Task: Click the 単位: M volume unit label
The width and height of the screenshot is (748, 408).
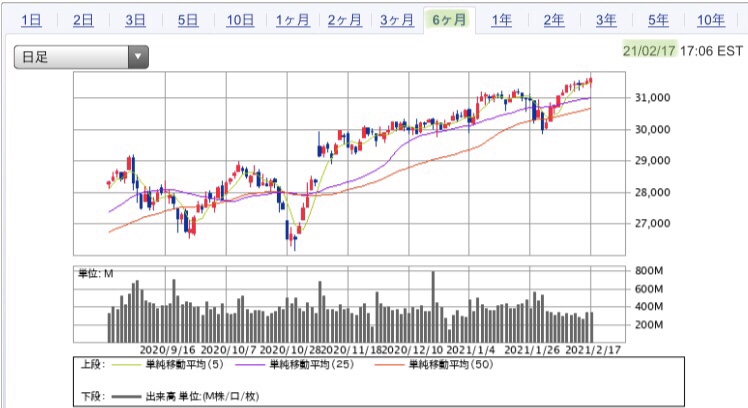Action: (x=95, y=273)
